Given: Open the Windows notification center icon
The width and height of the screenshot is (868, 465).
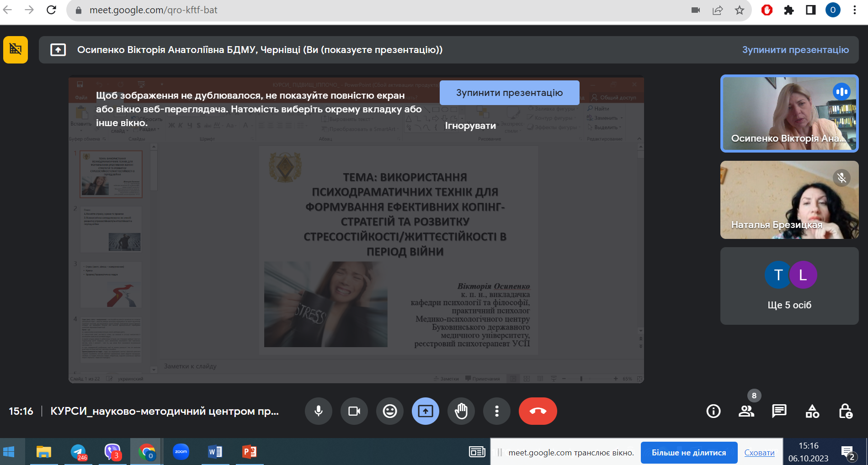Looking at the screenshot, I should tap(849, 453).
